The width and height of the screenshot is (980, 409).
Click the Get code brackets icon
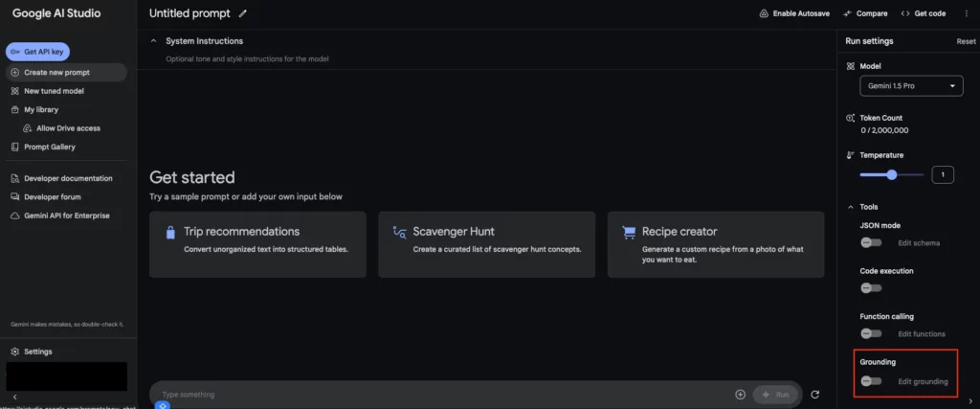(905, 13)
